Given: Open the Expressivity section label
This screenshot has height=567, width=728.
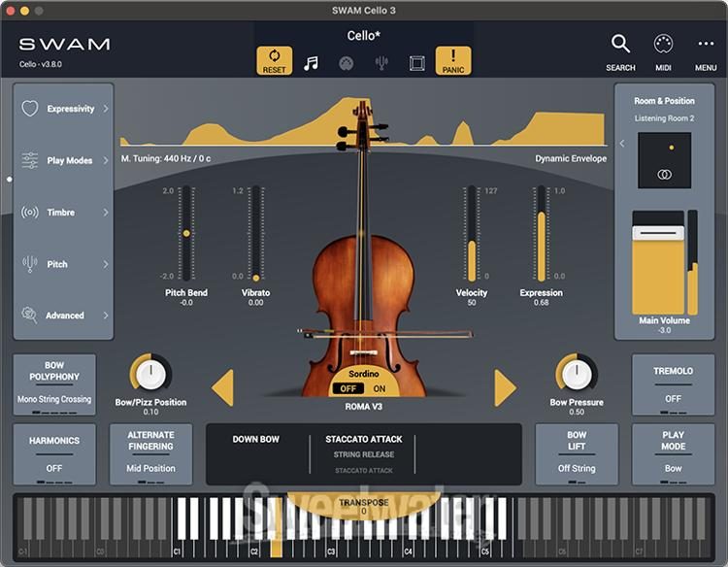Looking at the screenshot, I should tap(71, 109).
